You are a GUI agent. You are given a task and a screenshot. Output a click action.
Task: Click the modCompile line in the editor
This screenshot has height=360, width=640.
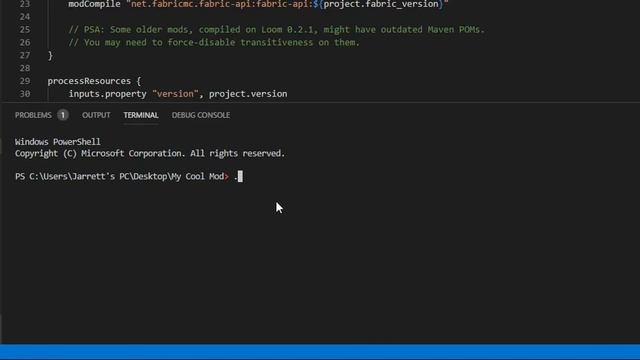coord(258,4)
